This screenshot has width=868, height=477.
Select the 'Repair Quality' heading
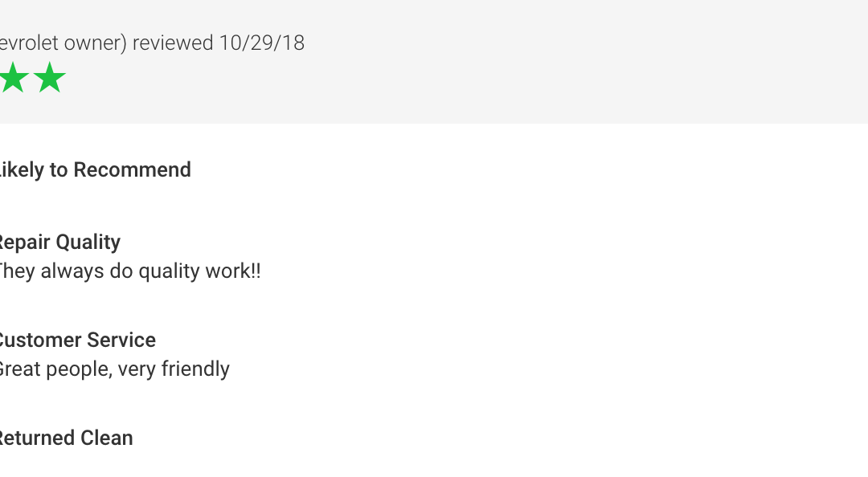pos(59,242)
